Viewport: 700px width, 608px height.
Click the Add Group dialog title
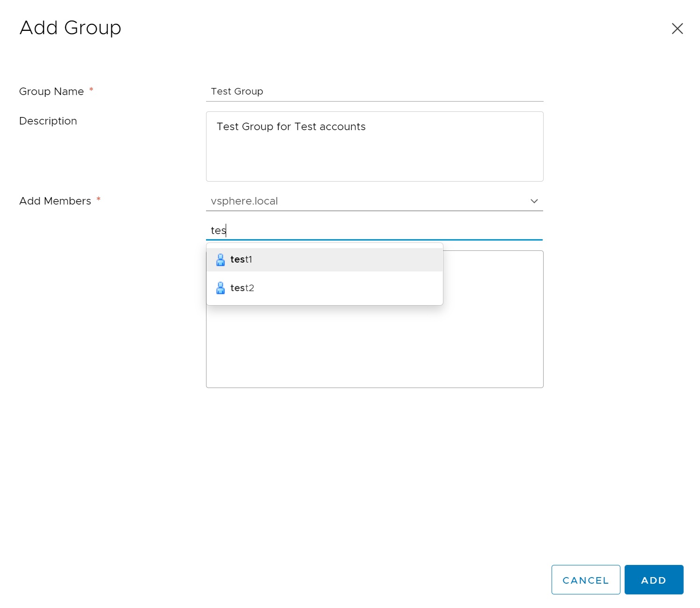tap(70, 28)
